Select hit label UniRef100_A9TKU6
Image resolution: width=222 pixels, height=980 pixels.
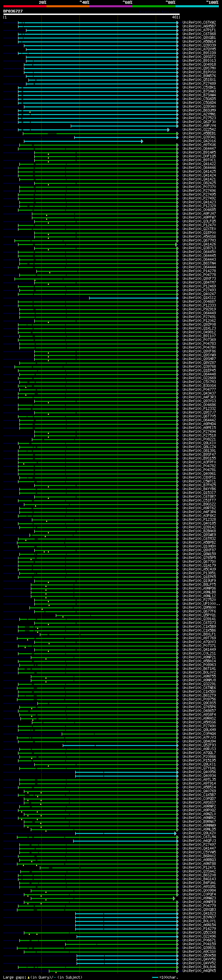pos(199,145)
